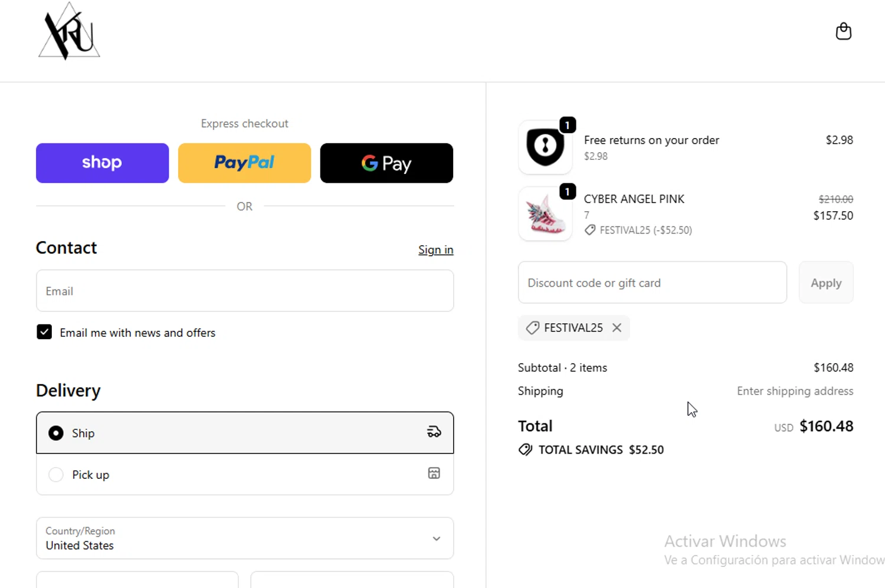885x588 pixels.
Task: Focus the Discount code or gift card field
Action: click(653, 282)
